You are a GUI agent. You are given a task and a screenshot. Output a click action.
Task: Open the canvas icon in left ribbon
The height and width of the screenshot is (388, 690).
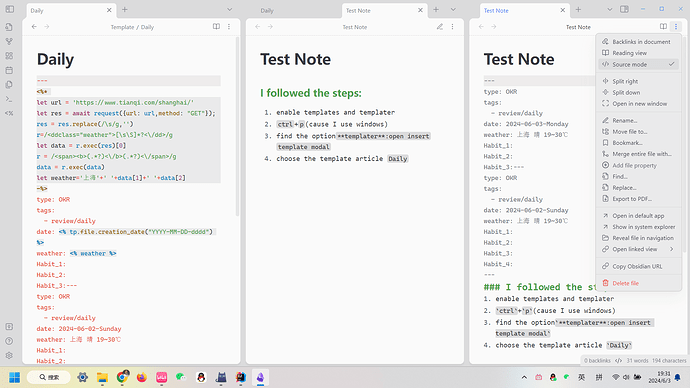coord(9,56)
